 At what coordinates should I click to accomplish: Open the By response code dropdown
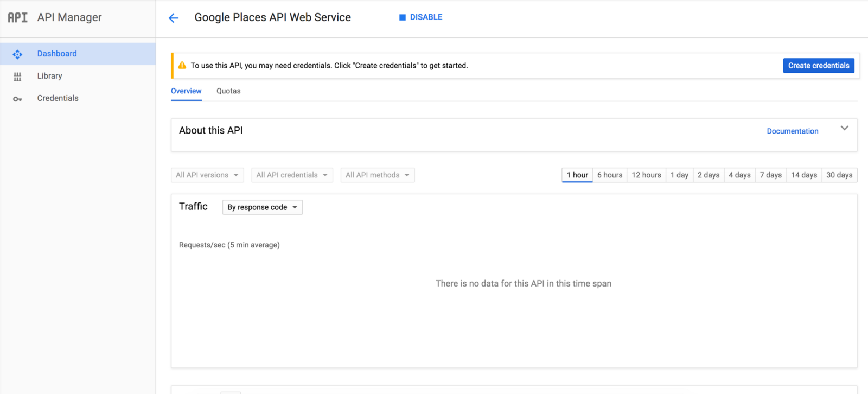click(263, 207)
